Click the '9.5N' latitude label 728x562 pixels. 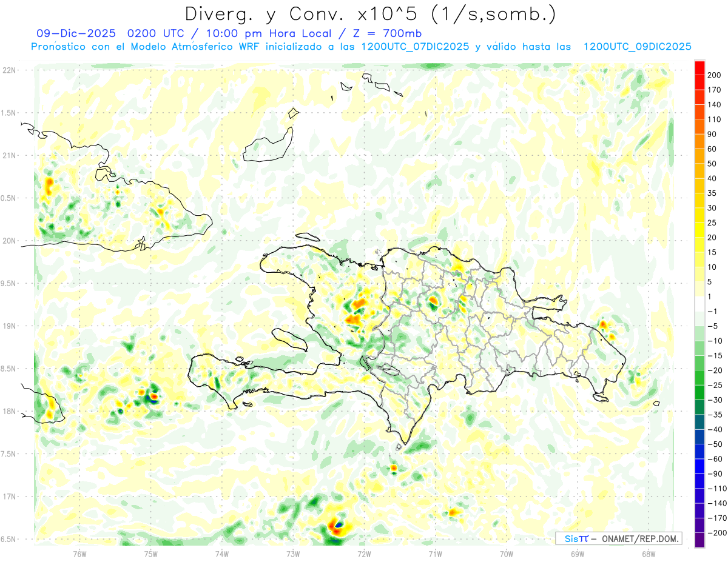tap(9, 283)
